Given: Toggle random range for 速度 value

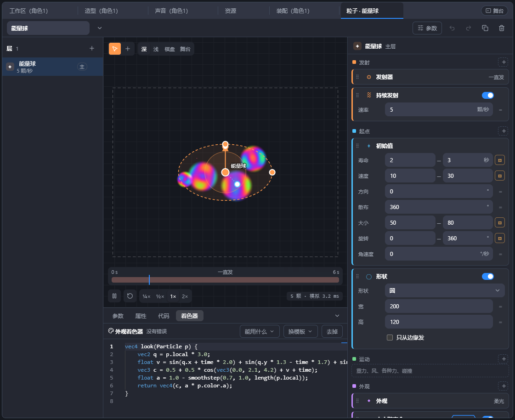Looking at the screenshot, I should (x=500, y=176).
